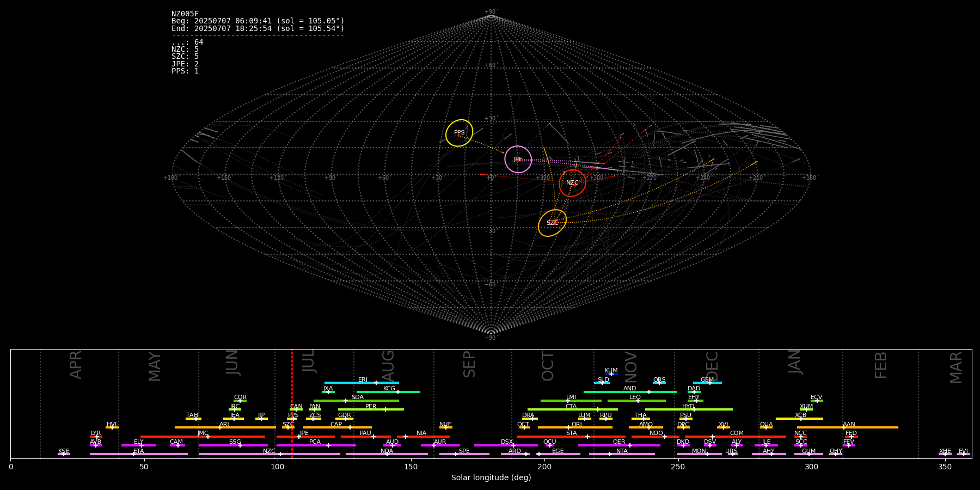Click the 'PPS: 1' legend count line
The width and height of the screenshot is (980, 490).
point(185,71)
